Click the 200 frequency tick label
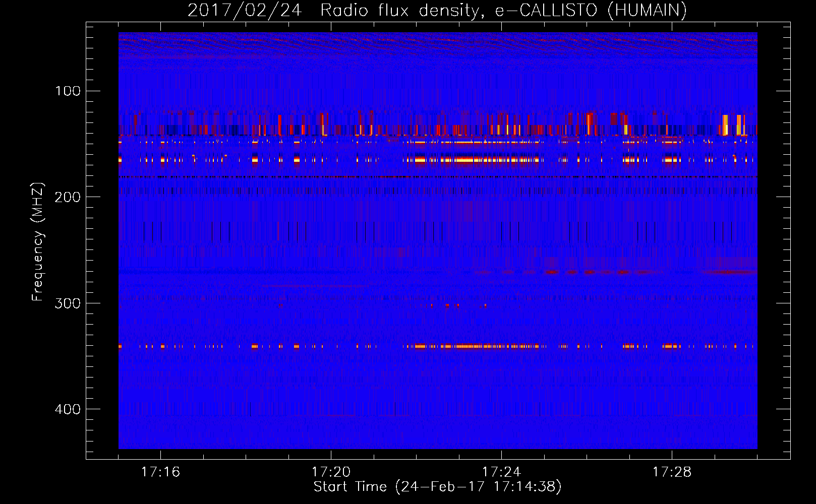 pyautogui.click(x=68, y=197)
